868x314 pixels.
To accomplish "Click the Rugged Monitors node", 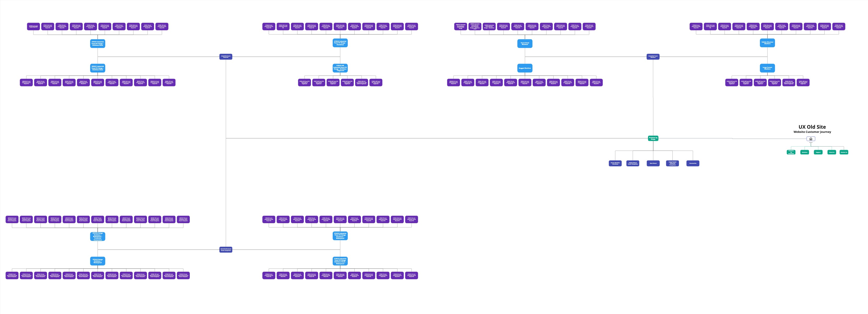I will pyautogui.click(x=525, y=68).
